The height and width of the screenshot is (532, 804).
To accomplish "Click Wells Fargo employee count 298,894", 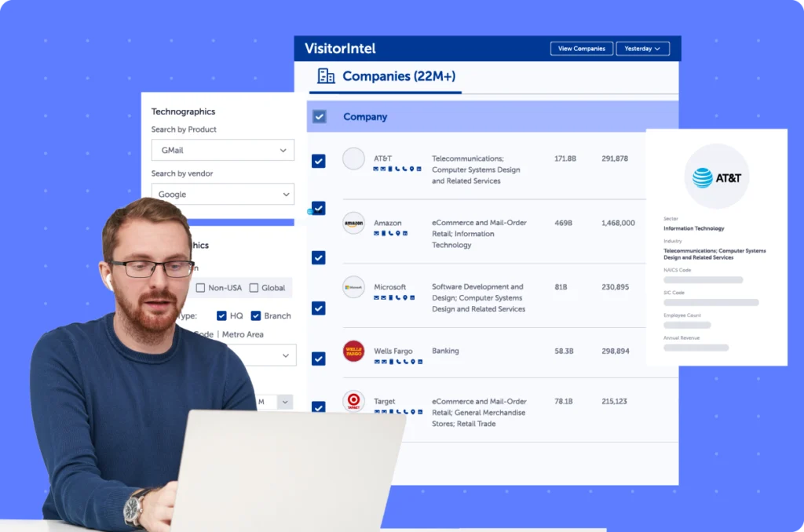I will (x=616, y=351).
